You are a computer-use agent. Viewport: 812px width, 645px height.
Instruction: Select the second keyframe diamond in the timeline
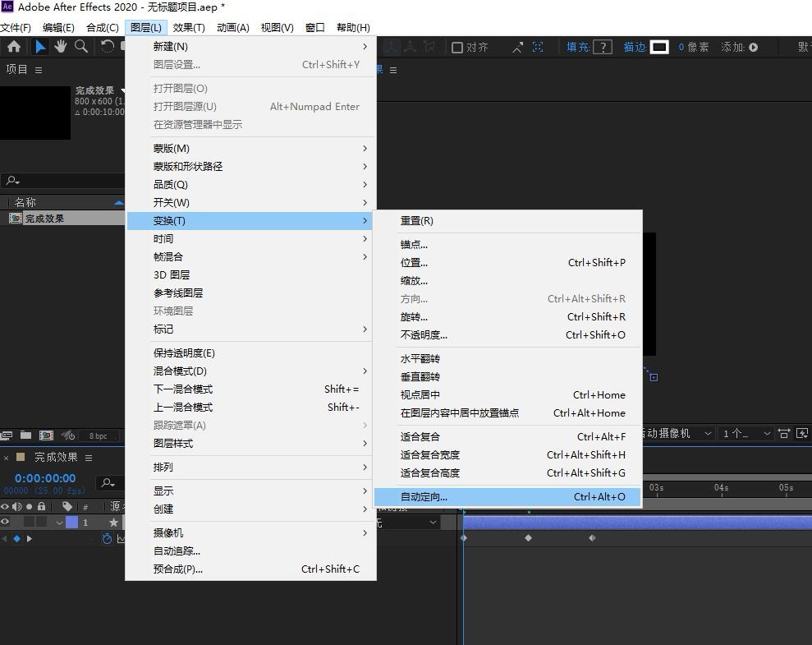(x=528, y=538)
